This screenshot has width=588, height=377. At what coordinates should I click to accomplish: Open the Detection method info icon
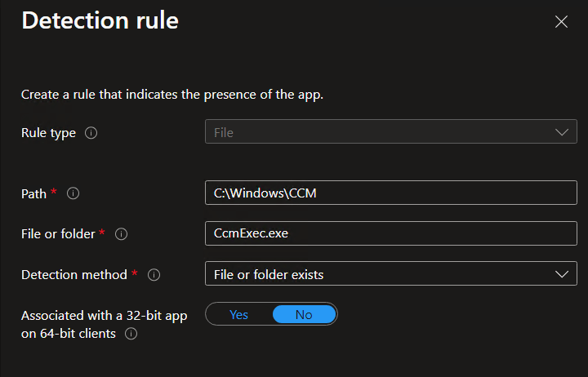pos(154,275)
